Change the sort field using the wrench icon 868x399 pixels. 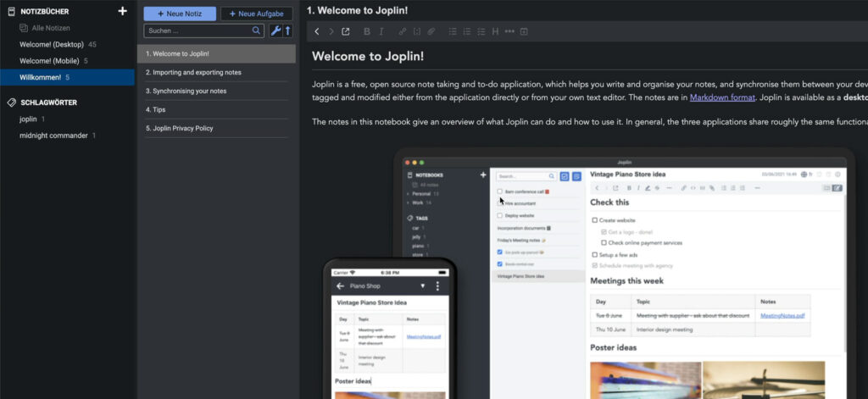click(275, 31)
